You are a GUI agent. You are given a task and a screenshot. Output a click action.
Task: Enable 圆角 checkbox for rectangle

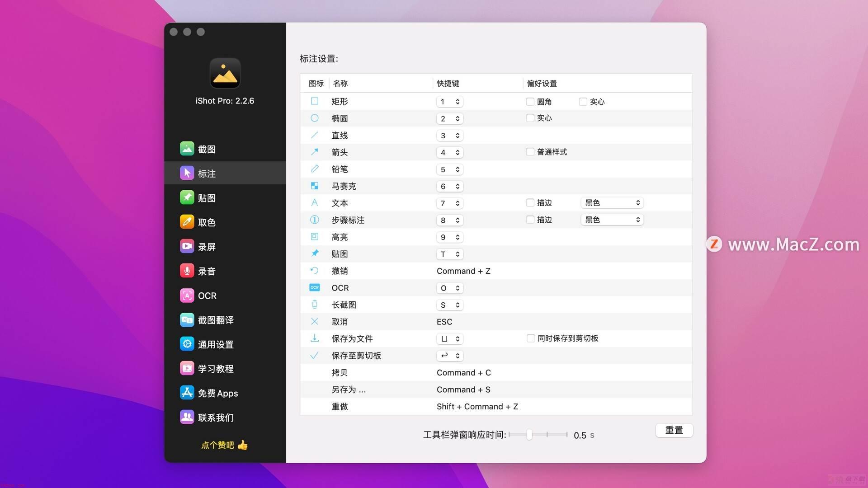tap(530, 102)
